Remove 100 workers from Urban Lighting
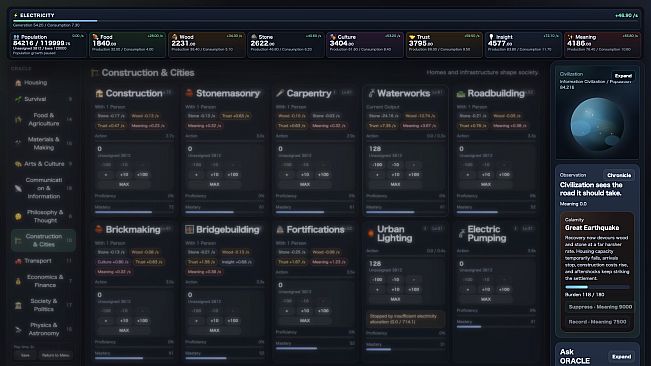 coord(377,280)
